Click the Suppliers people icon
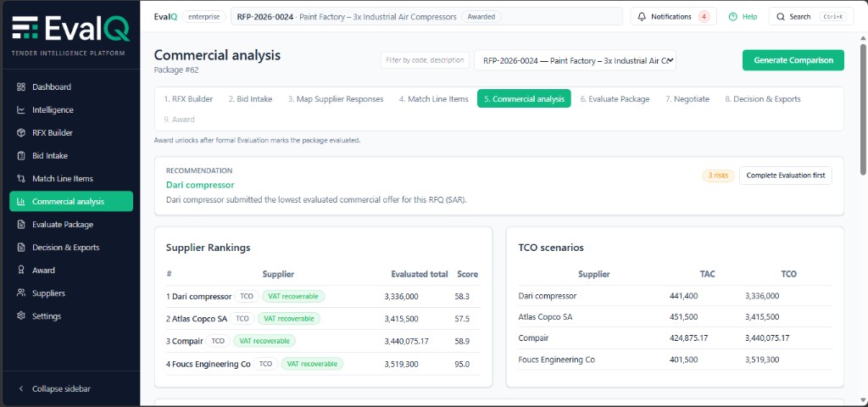Viewport: 868px width, 407px height. [21, 293]
